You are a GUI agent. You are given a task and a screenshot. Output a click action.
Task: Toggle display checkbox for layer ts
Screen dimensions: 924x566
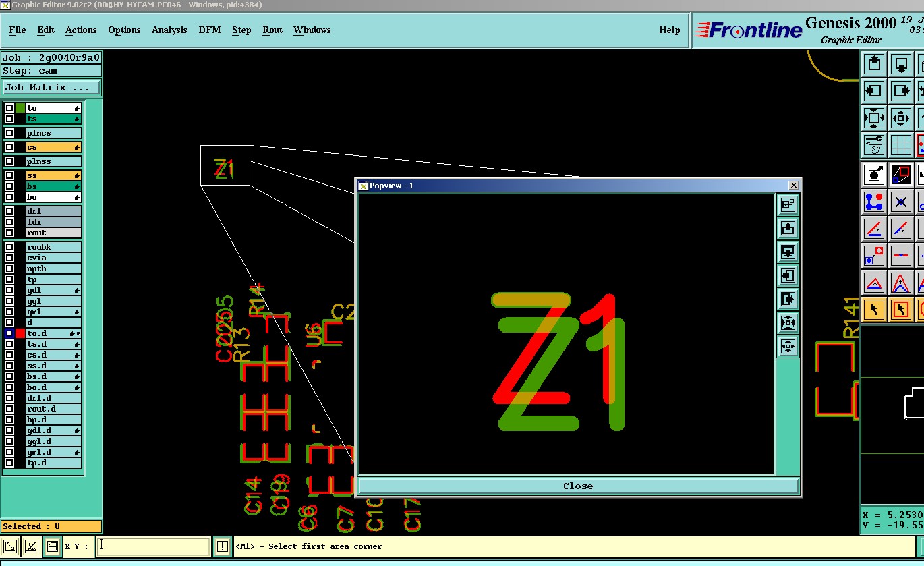(x=9, y=119)
